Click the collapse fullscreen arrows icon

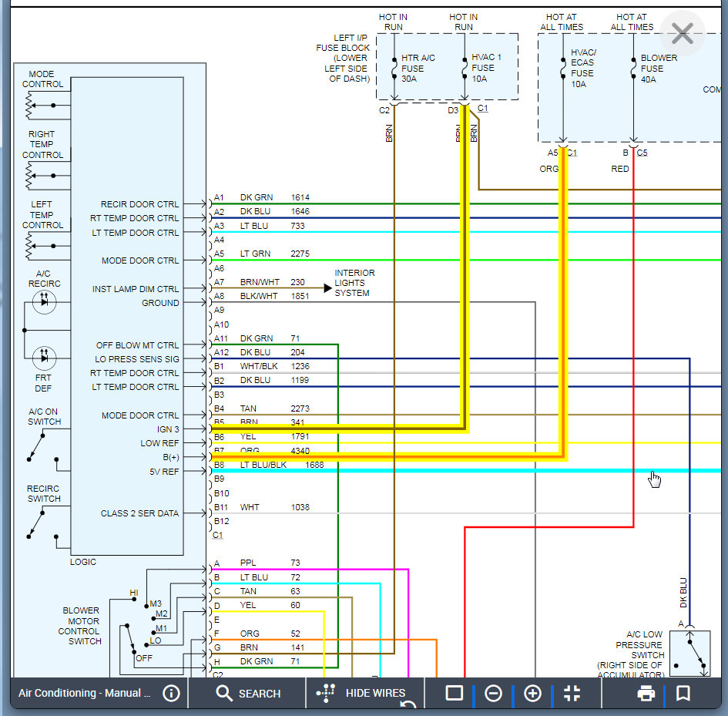[x=572, y=693]
